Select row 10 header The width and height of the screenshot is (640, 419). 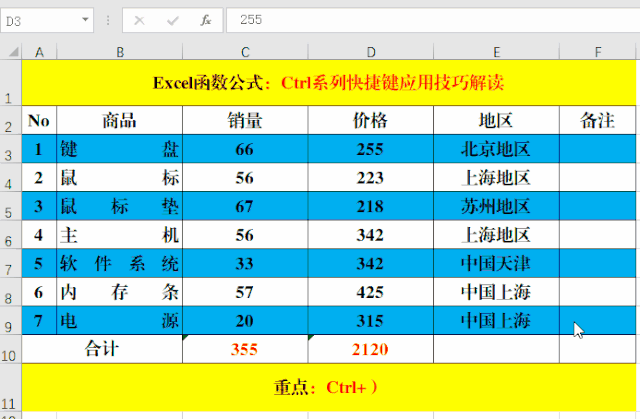pyautogui.click(x=11, y=349)
